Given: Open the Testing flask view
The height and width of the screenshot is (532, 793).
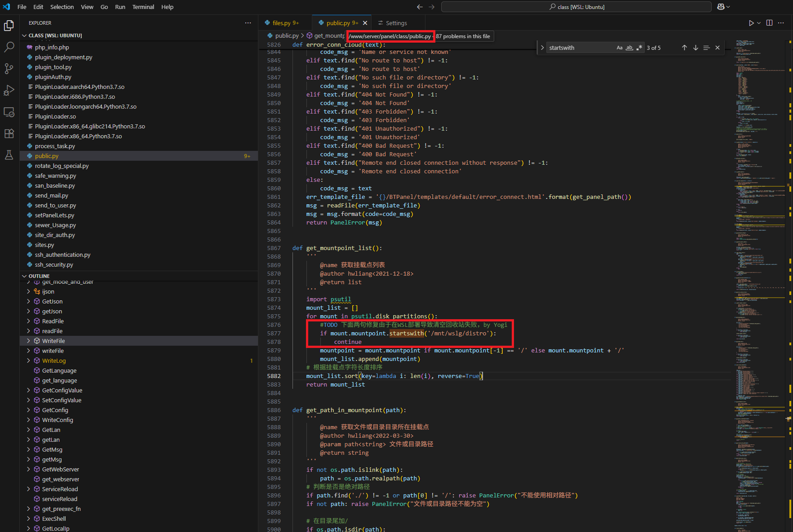Looking at the screenshot, I should tap(9, 155).
